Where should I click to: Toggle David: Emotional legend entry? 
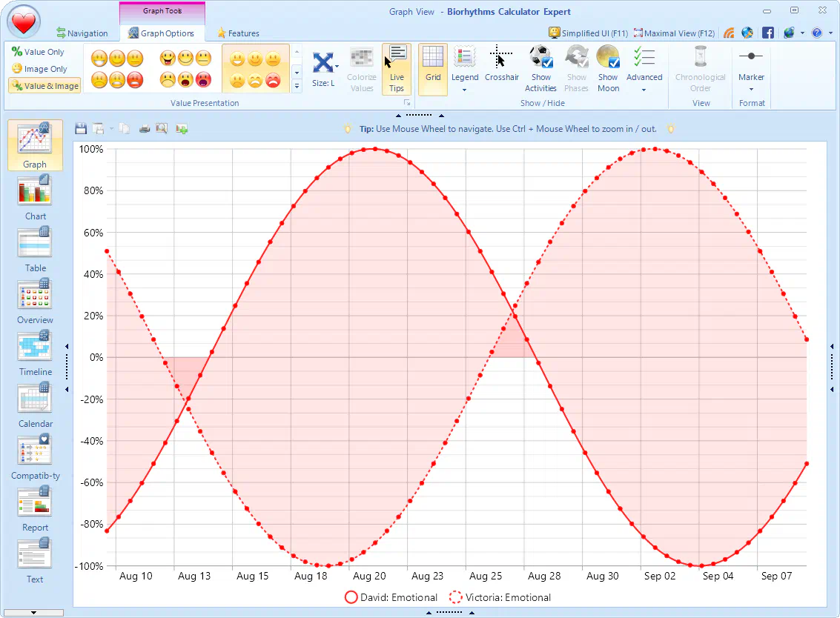click(391, 597)
